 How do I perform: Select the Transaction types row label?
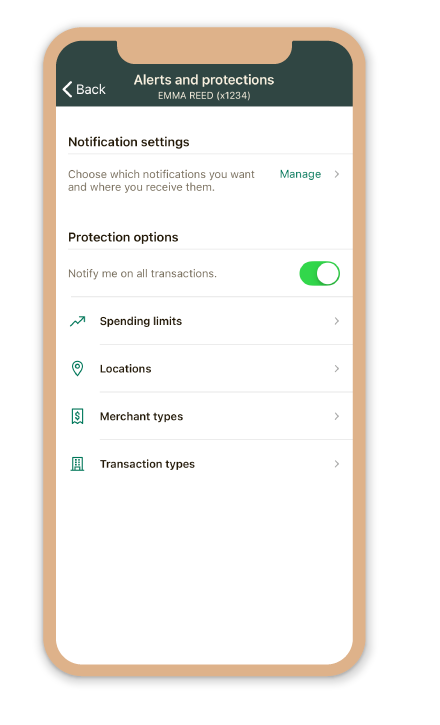(x=147, y=464)
